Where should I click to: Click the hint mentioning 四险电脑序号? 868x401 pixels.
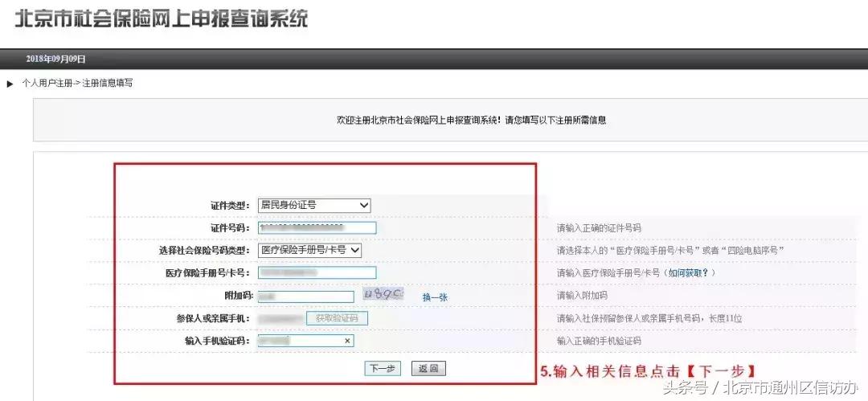pos(670,251)
